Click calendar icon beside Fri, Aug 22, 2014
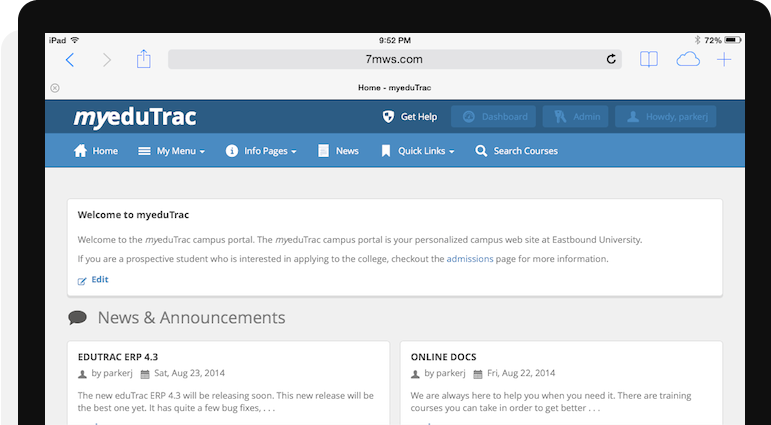The image size is (771, 425). click(x=478, y=374)
